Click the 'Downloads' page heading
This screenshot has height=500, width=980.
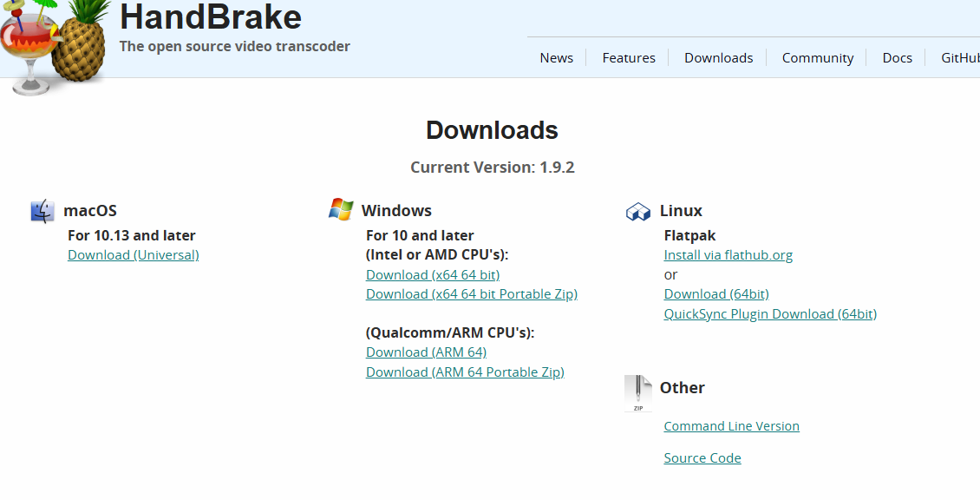(492, 130)
